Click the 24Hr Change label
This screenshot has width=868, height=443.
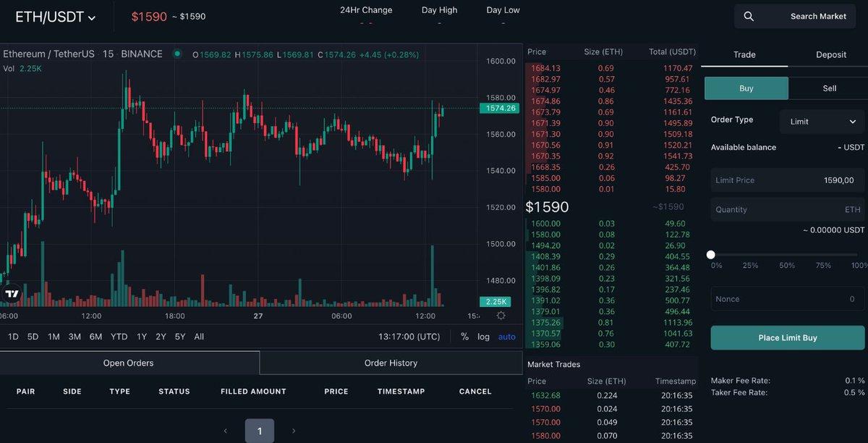(366, 10)
